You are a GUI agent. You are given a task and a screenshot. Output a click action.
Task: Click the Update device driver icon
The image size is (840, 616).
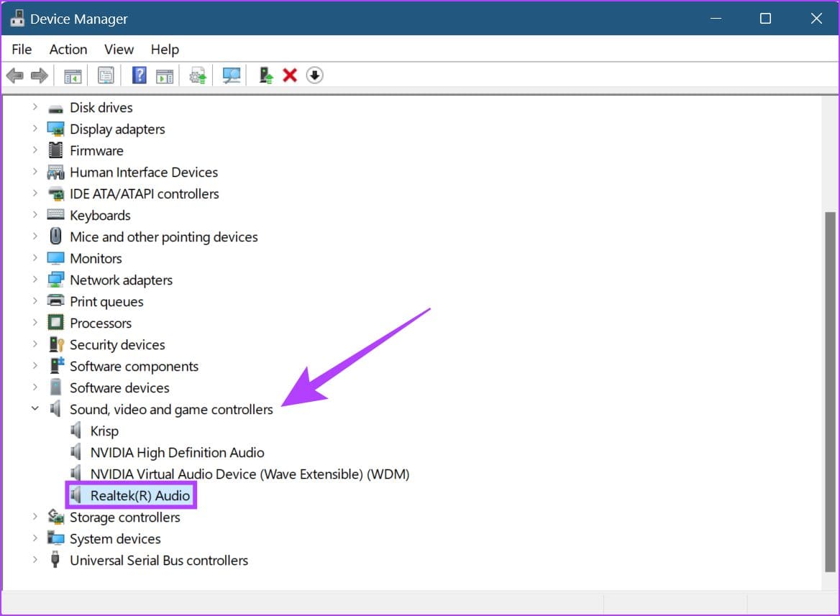[x=198, y=75]
